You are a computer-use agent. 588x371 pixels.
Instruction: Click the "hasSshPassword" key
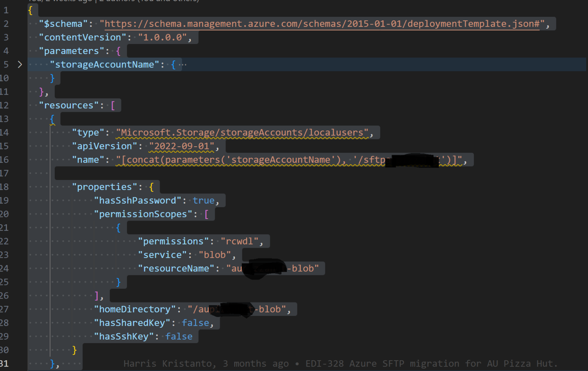138,201
